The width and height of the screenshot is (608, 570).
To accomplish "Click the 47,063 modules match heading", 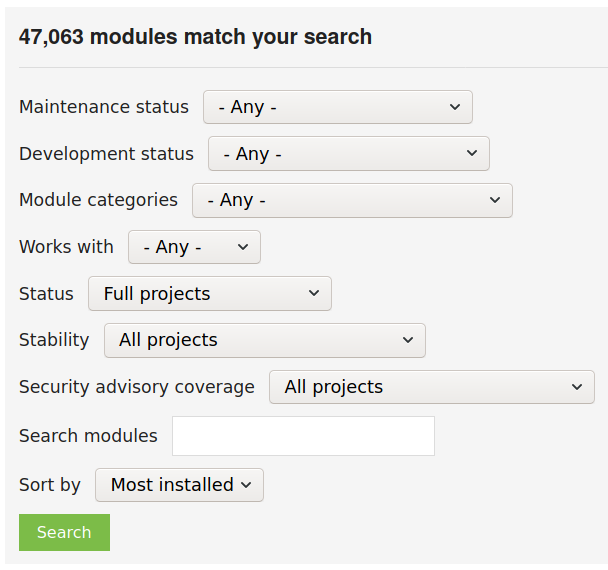I will click(x=195, y=37).
